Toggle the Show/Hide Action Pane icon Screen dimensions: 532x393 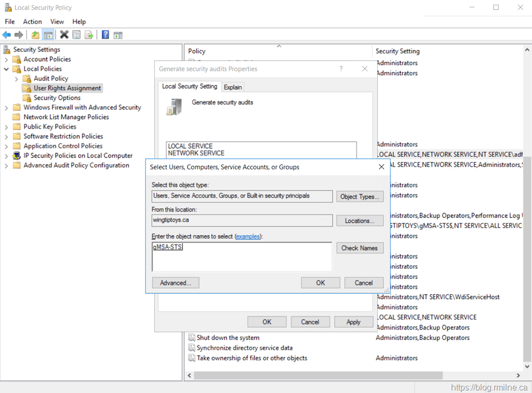pos(118,35)
